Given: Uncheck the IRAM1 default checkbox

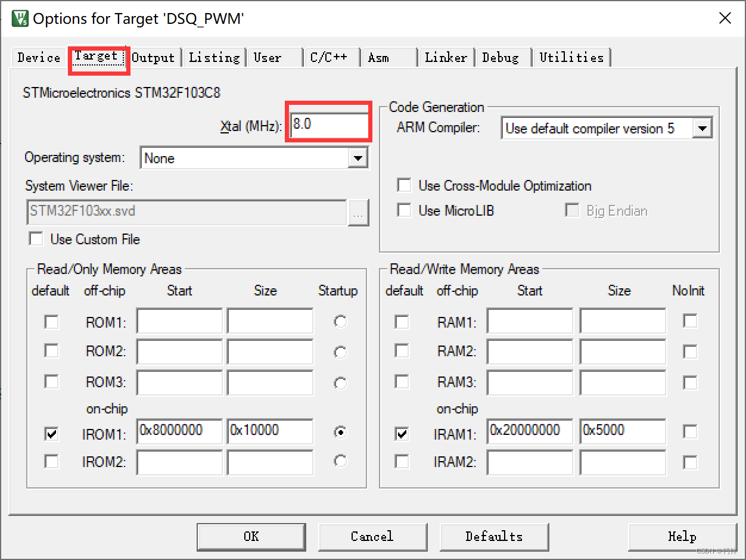Looking at the screenshot, I should (402, 434).
